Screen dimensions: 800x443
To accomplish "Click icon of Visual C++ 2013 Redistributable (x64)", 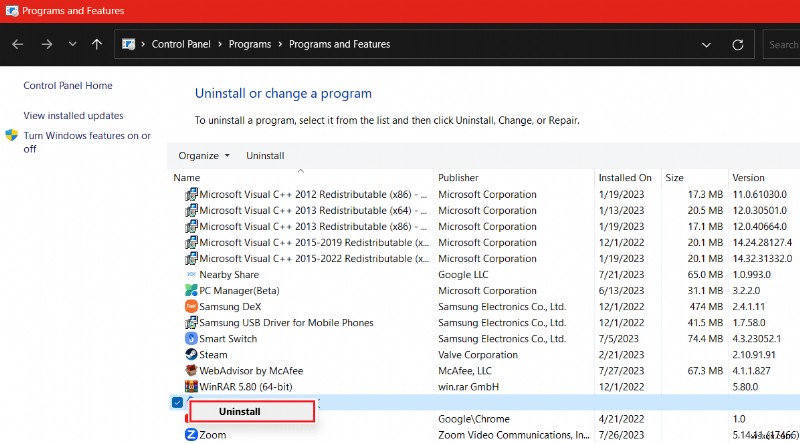I will pyautogui.click(x=191, y=210).
